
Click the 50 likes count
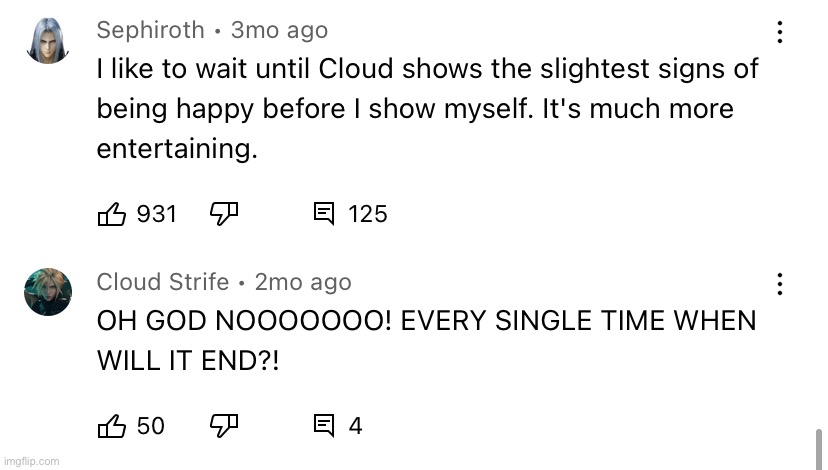[150, 426]
